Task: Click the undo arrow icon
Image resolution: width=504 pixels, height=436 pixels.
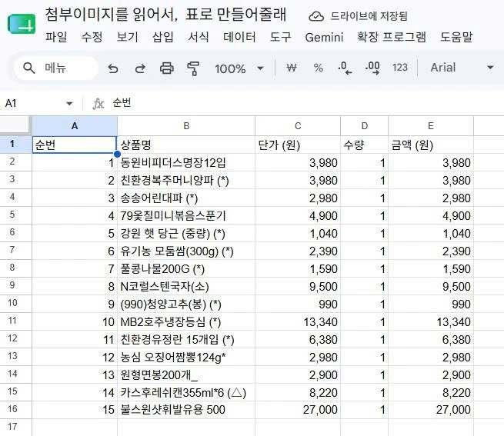Action: coord(113,68)
